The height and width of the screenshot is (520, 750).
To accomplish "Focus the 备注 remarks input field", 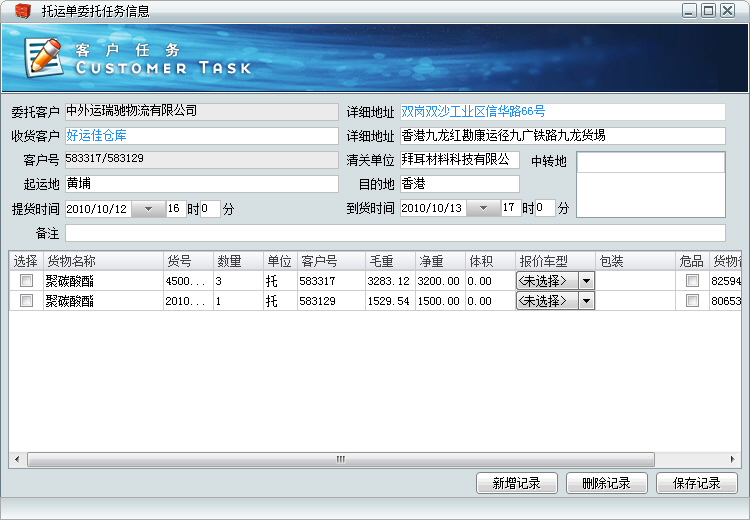I will pyautogui.click(x=395, y=233).
